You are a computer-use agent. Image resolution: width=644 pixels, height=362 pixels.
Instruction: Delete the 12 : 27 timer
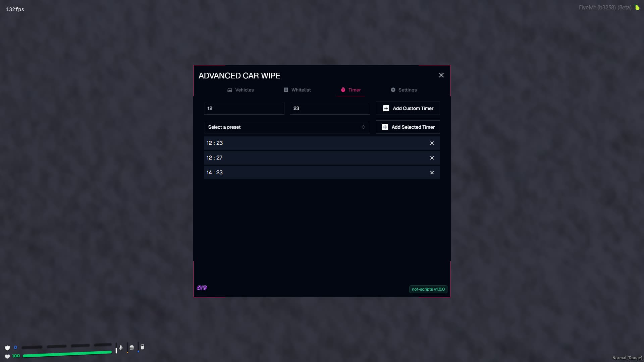pyautogui.click(x=432, y=158)
